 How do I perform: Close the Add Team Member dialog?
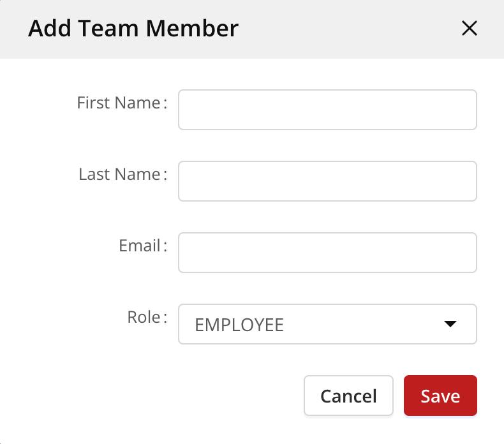pyautogui.click(x=470, y=28)
